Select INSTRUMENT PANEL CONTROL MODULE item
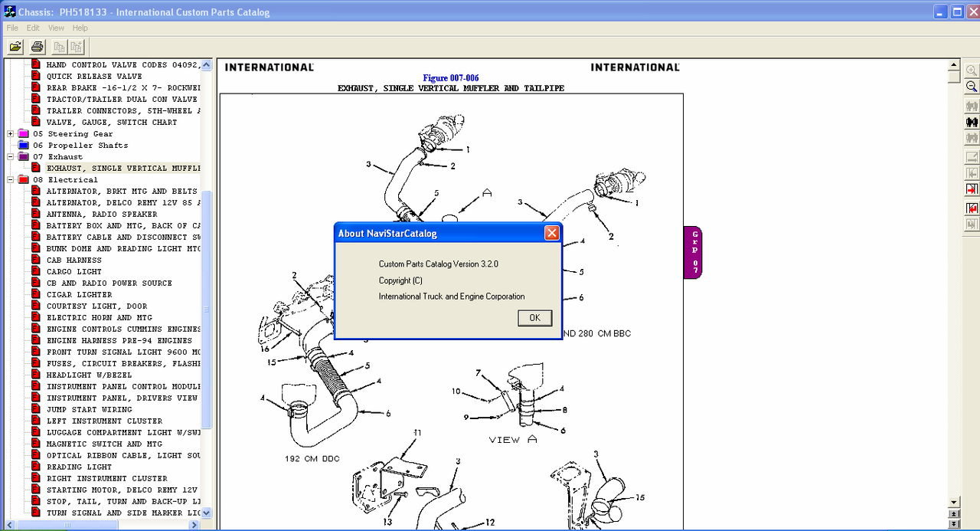 (x=122, y=386)
